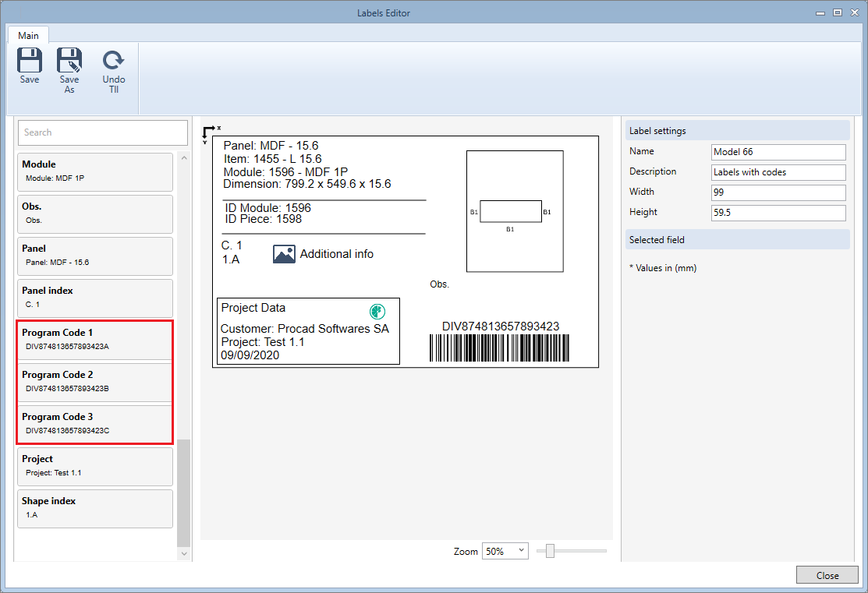This screenshot has width=868, height=593.
Task: Click the X/Y origin axis icon
Action: point(209,134)
